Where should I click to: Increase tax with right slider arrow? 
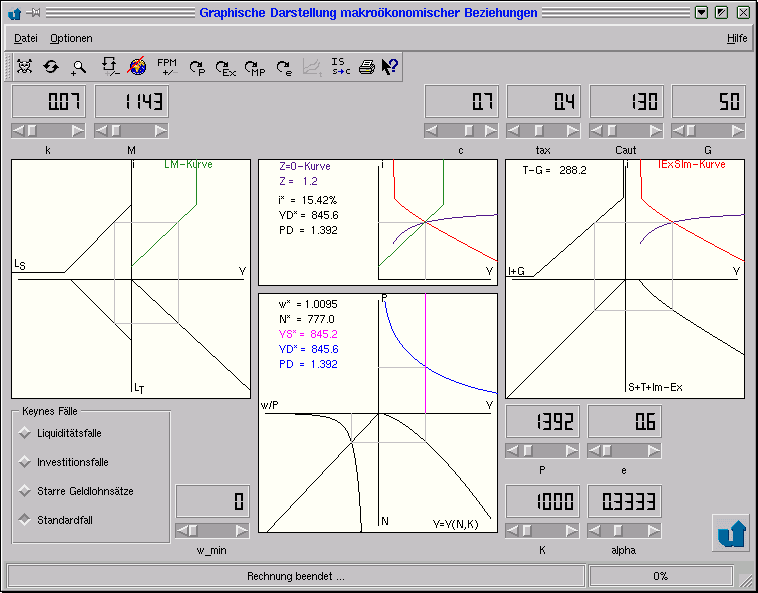pos(573,130)
